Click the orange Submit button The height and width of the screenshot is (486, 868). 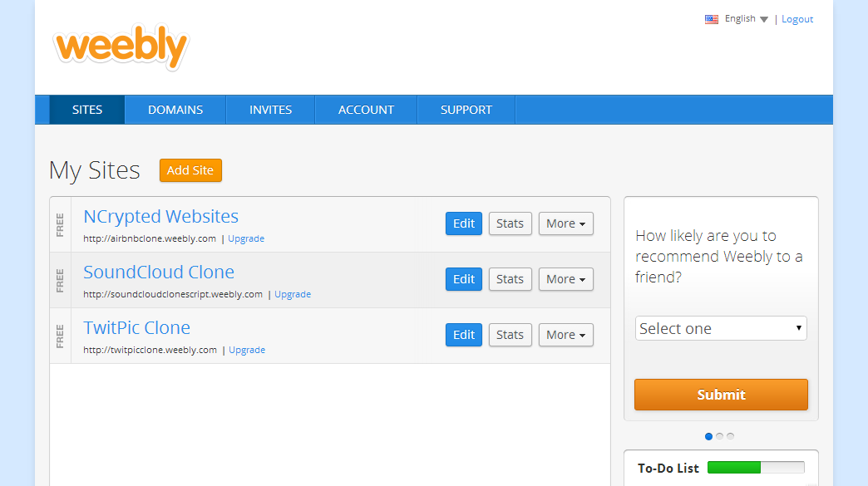[x=721, y=395]
